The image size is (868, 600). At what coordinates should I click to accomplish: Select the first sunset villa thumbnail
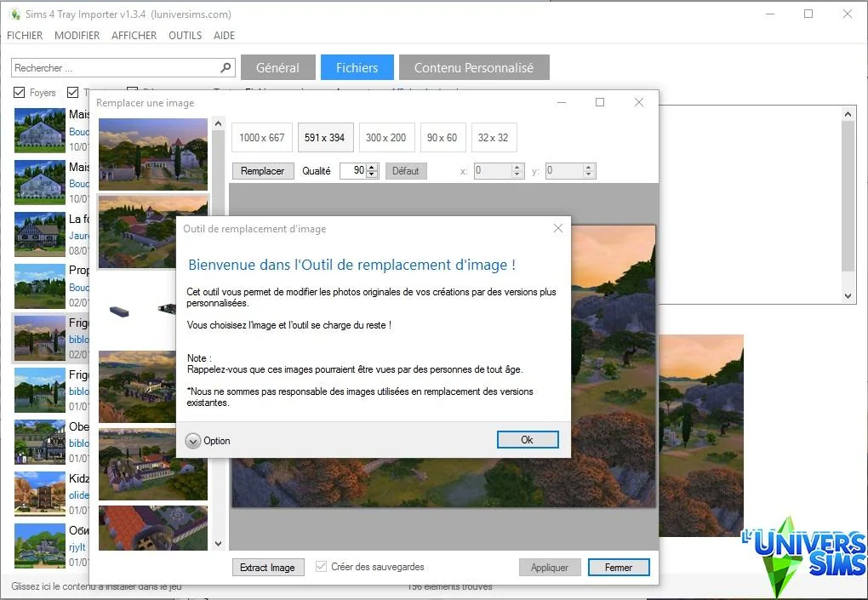coord(153,154)
